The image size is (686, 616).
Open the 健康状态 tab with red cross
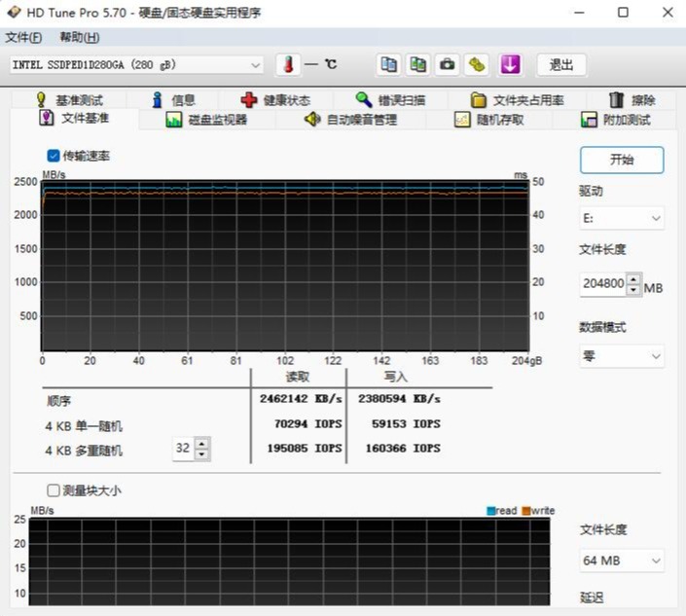[x=275, y=100]
